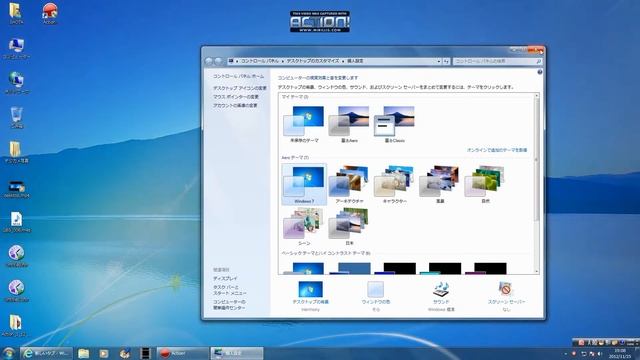
Task: Open the Ease of Access Center link
Action: [229, 305]
